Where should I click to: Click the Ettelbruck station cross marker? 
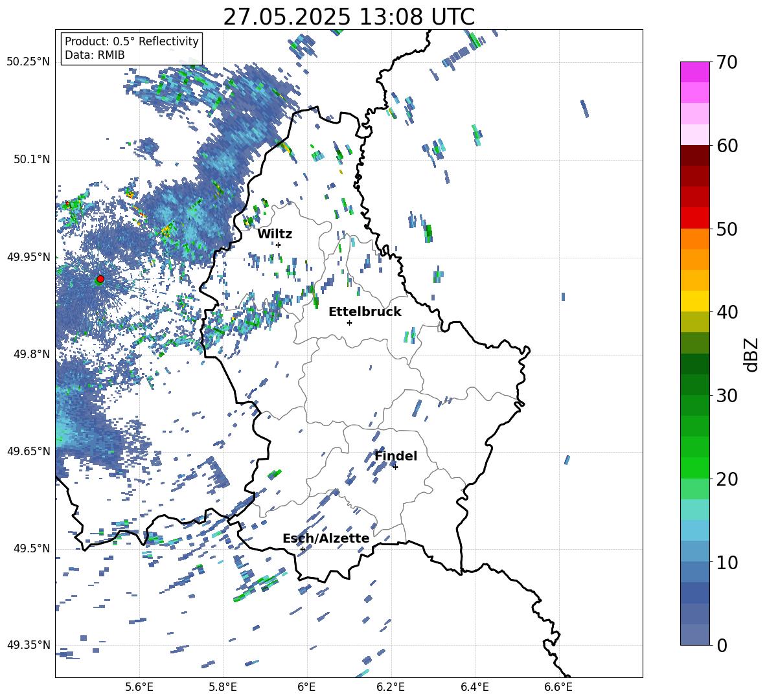click(349, 322)
